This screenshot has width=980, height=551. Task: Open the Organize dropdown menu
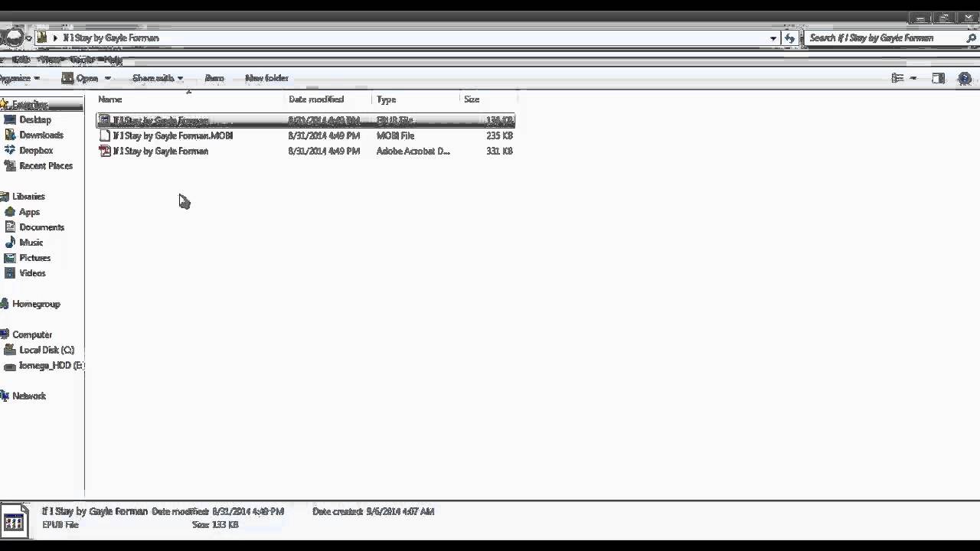click(x=19, y=78)
